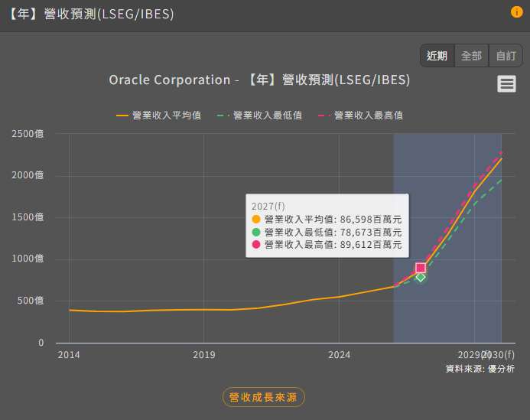Click the green diamond marker for 2027
This screenshot has width=530, height=420.
pos(420,276)
